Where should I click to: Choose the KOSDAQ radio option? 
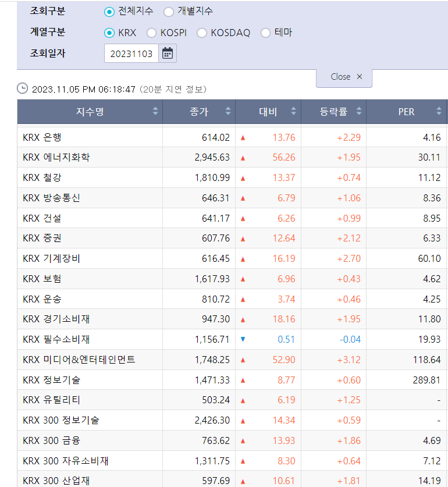[x=202, y=33]
